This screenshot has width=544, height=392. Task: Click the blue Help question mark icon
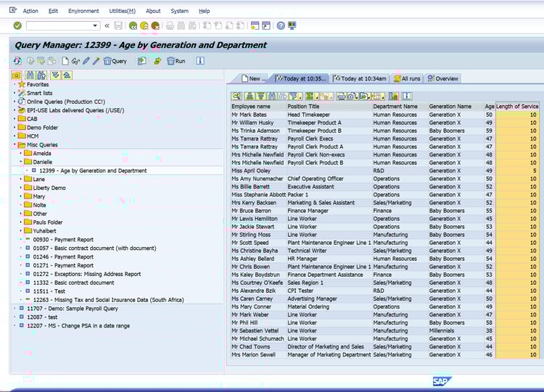(x=281, y=25)
